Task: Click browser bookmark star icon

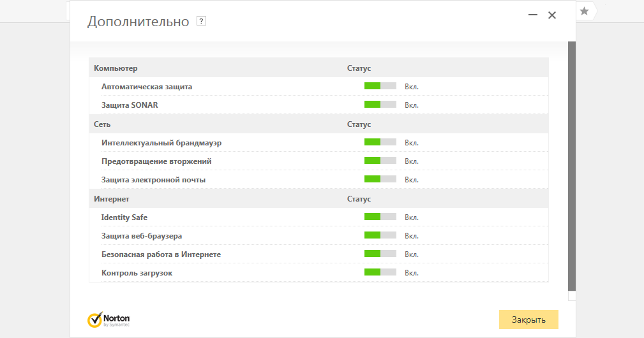Action: pos(584,11)
